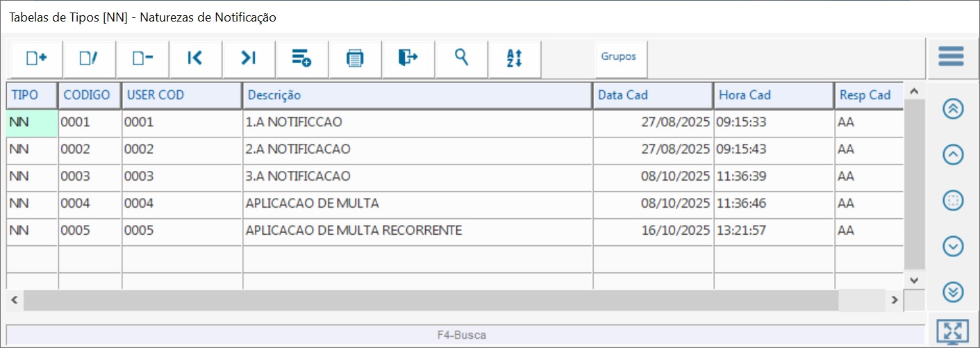Click the add new record icon
Image resolution: width=980 pixels, height=348 pixels.
(36, 58)
